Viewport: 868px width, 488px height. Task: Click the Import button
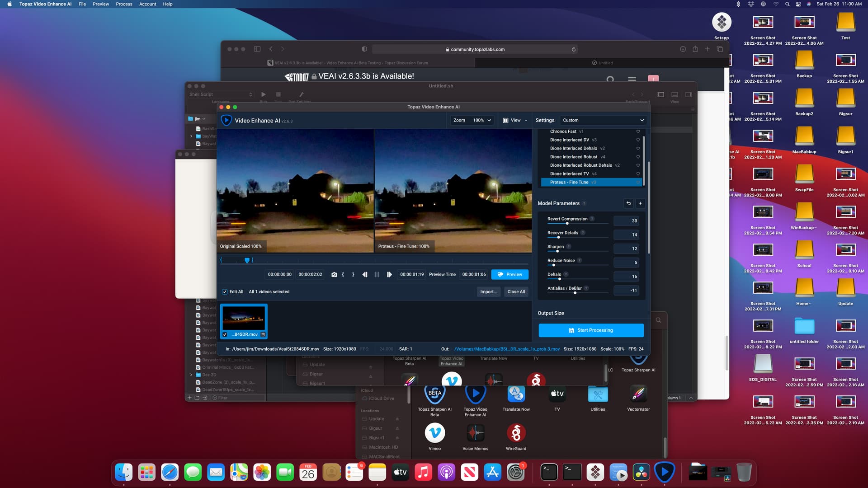click(488, 291)
